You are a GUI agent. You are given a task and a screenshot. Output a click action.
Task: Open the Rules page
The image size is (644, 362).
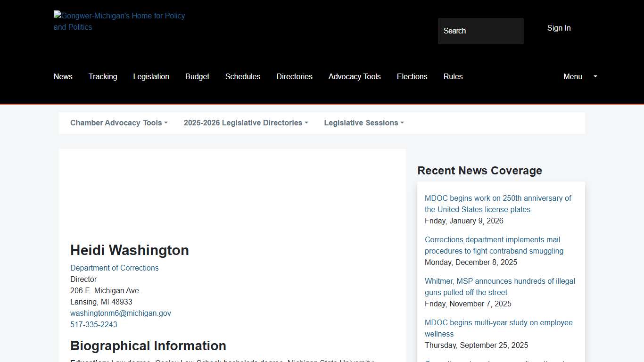point(453,76)
